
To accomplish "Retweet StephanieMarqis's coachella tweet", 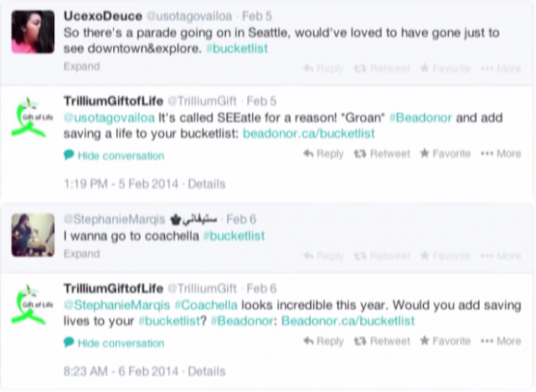I will [x=382, y=255].
